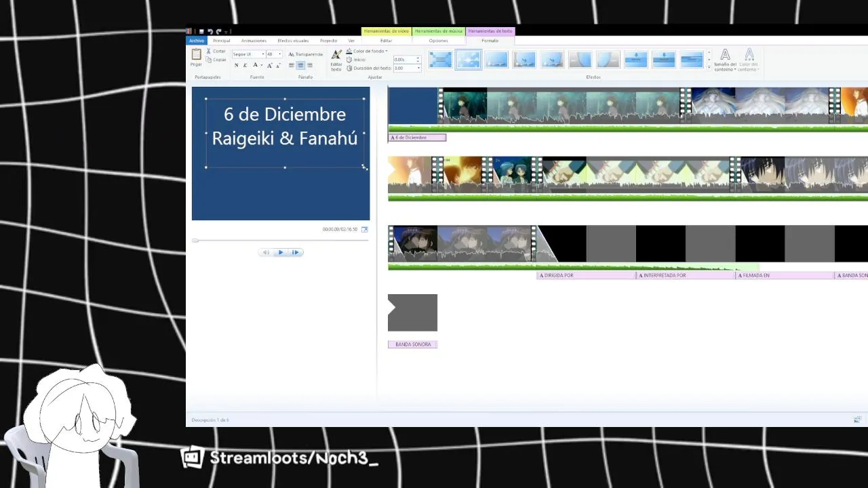Open the Formato text tools tab
The width and height of the screenshot is (868, 488).
(490, 41)
